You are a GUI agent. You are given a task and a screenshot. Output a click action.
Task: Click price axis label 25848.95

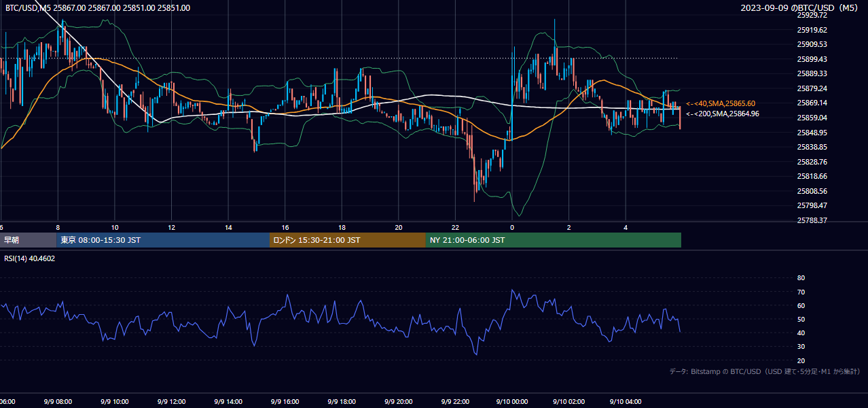[812, 133]
